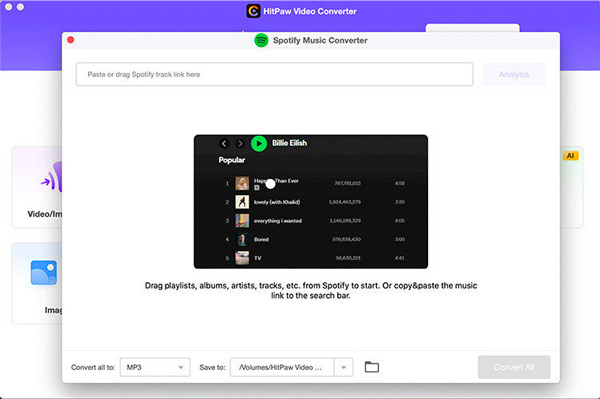Click the everything i wanted track title
The width and height of the screenshot is (600, 399).
pyautogui.click(x=278, y=221)
